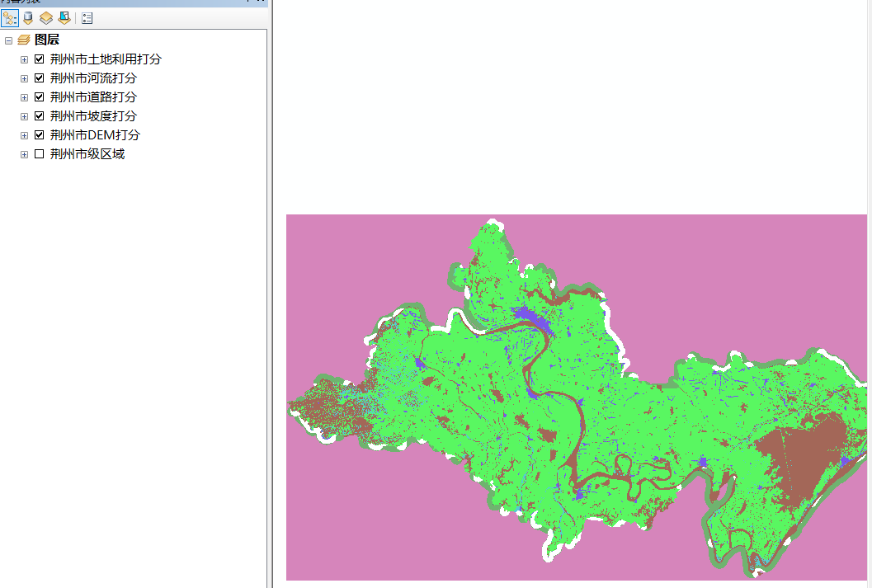Screen dimensions: 872x588
Task: Select layer name 荆州市坡度打分
Action: (93, 115)
